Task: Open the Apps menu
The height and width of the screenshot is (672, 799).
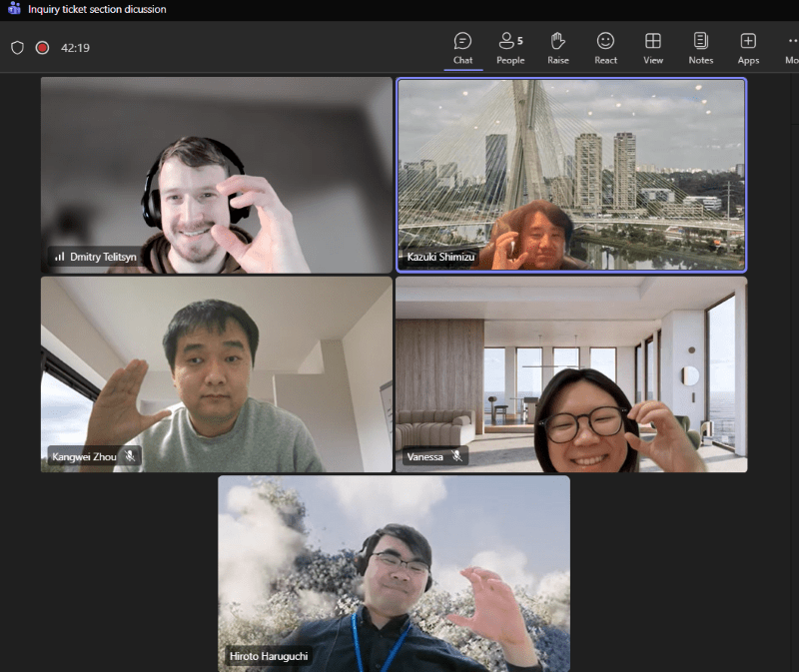Action: 748,47
